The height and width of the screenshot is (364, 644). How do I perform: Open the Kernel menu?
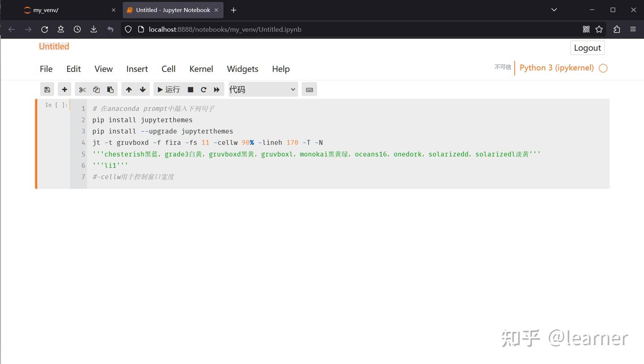coord(201,69)
